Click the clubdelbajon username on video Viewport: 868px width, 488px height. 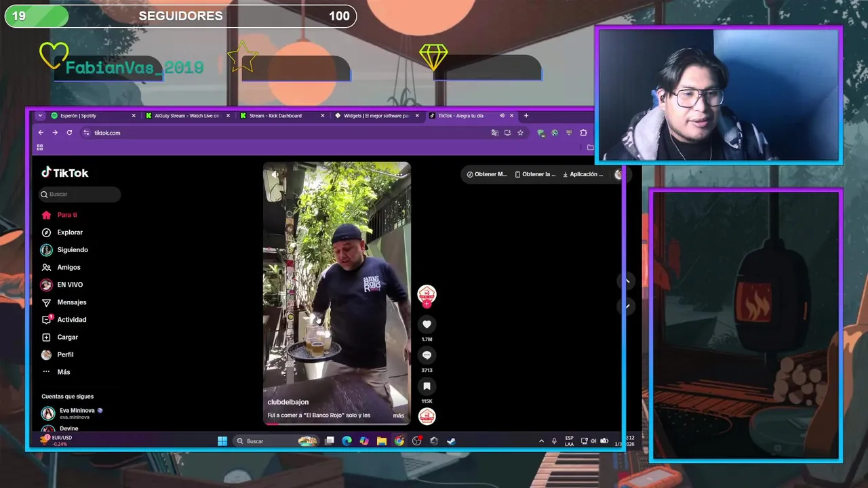[288, 403]
